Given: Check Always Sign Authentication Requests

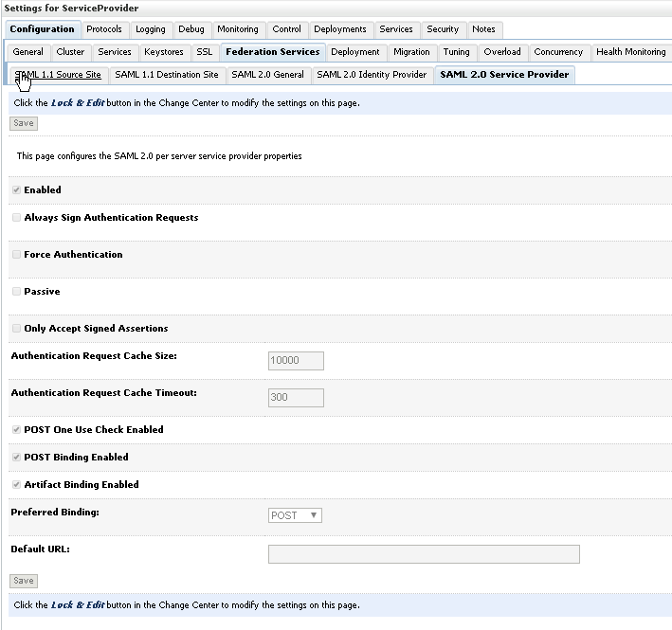Looking at the screenshot, I should tap(16, 218).
